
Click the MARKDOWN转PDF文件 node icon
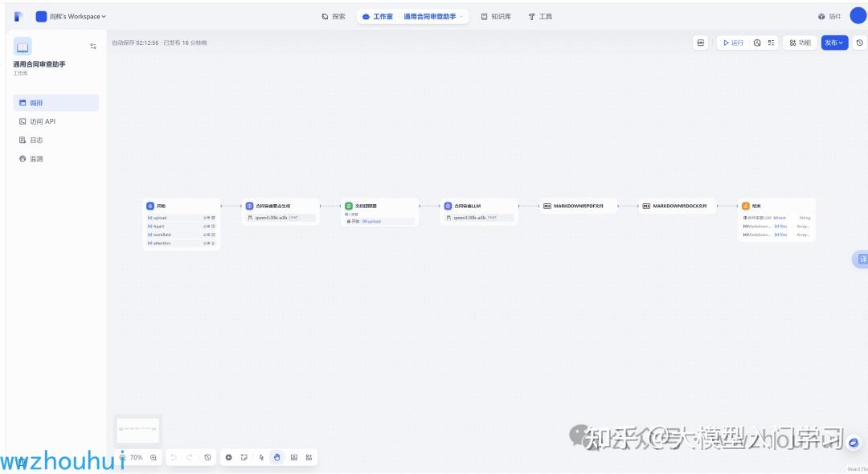pyautogui.click(x=547, y=206)
